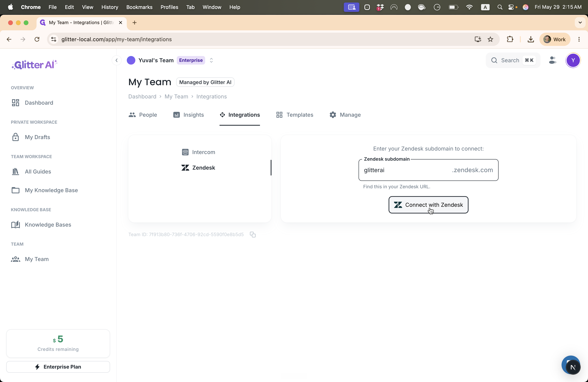
Task: Copy the Team ID with the copy icon
Action: [253, 235]
